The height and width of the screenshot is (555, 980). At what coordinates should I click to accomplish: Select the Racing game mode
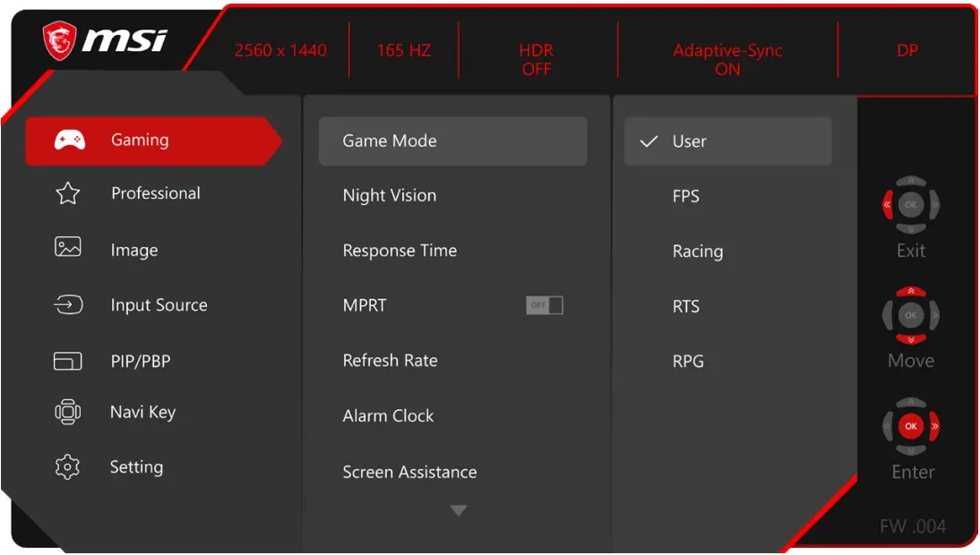[697, 252]
